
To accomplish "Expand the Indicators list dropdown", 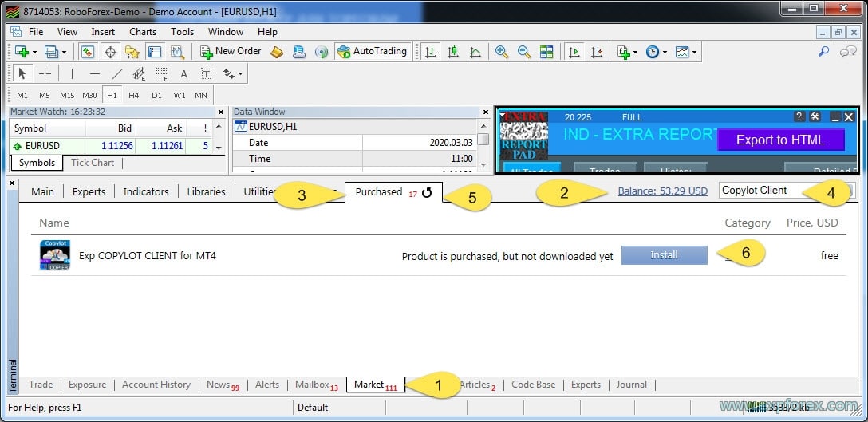I will [x=635, y=52].
